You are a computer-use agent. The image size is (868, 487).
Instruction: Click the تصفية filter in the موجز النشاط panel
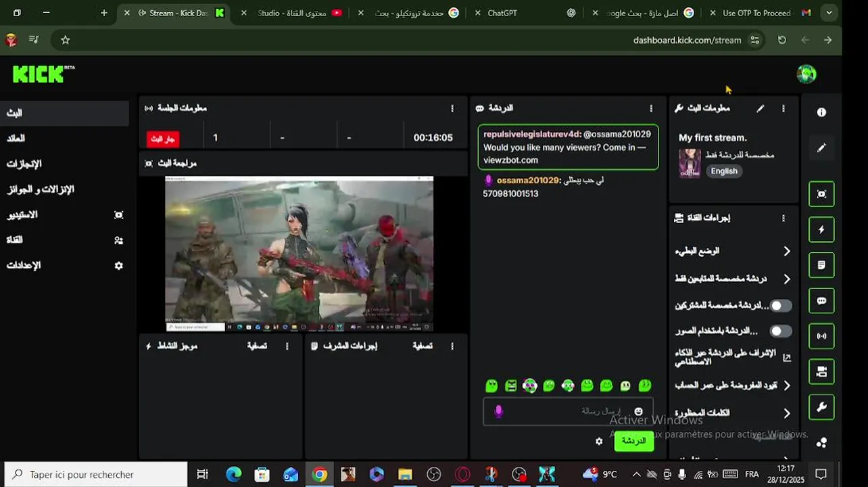click(x=257, y=346)
